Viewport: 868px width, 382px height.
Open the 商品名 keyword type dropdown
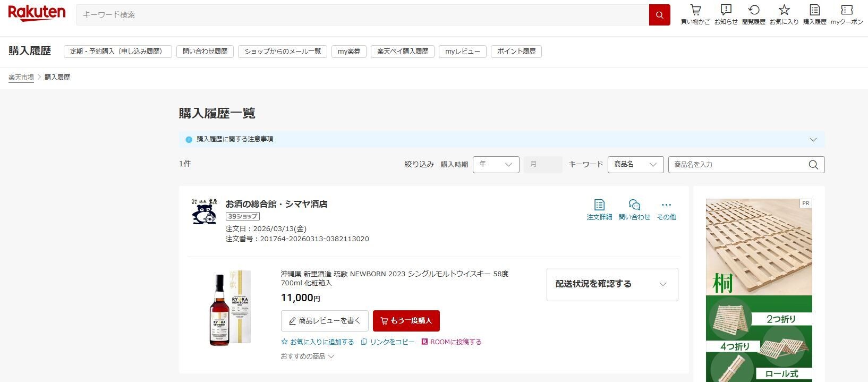pos(636,165)
